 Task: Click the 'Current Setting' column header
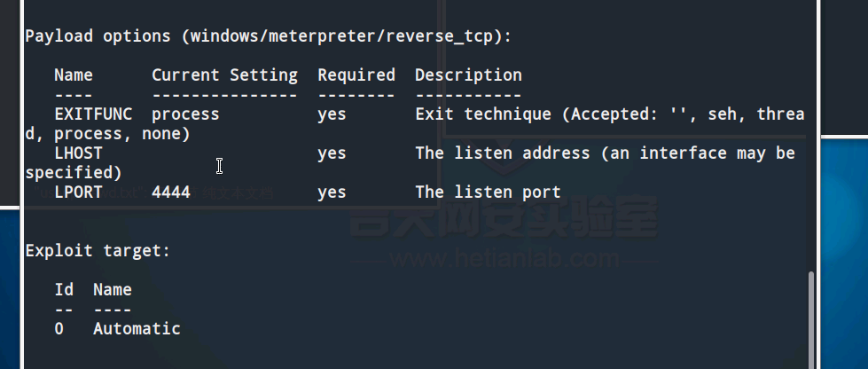coord(224,75)
